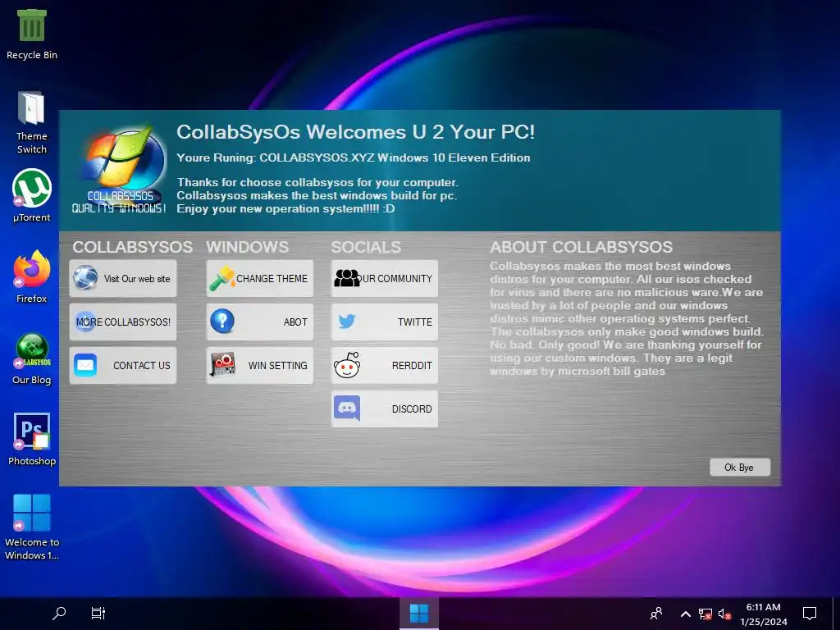The image size is (840, 630).
Task: Click the 'Youre Runing: COLLABSYSOS.XYZ' line
Action: (x=354, y=157)
